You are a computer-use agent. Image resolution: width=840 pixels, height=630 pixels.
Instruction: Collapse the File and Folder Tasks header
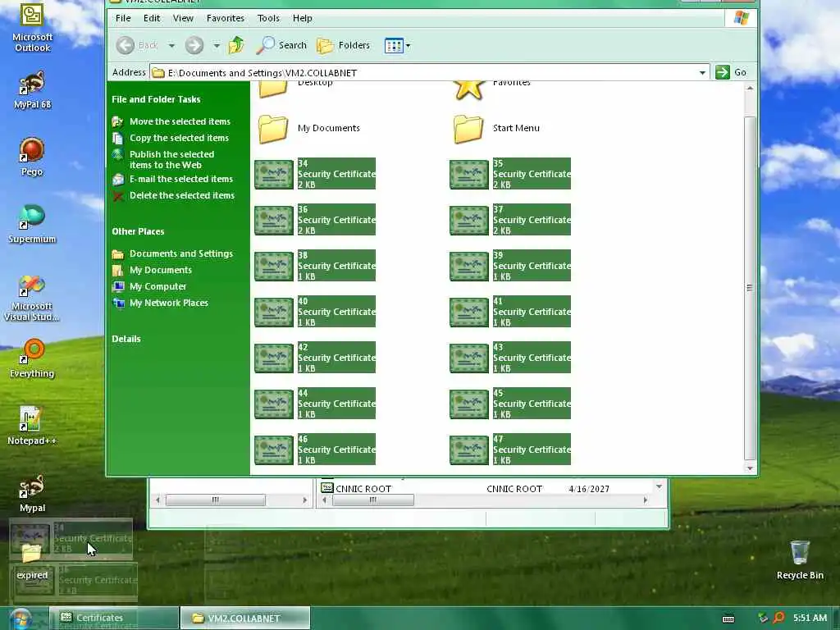[x=157, y=99]
